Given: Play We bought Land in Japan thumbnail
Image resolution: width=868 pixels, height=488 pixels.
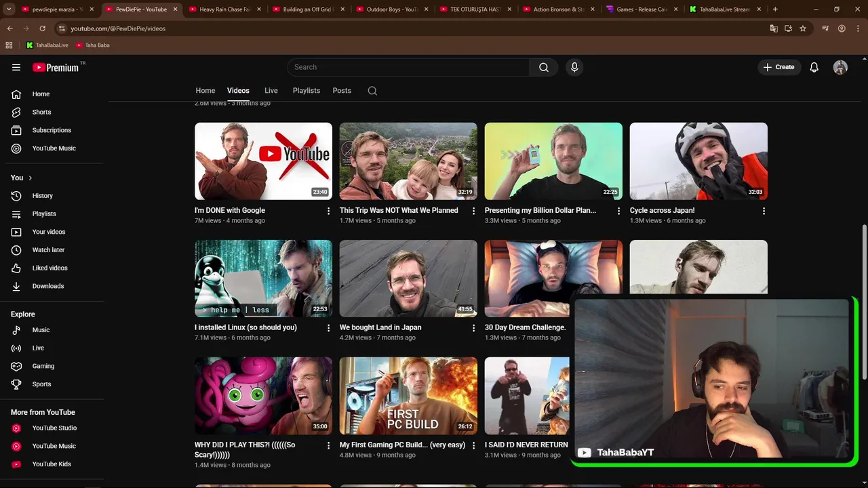Looking at the screenshot, I should [408, 279].
